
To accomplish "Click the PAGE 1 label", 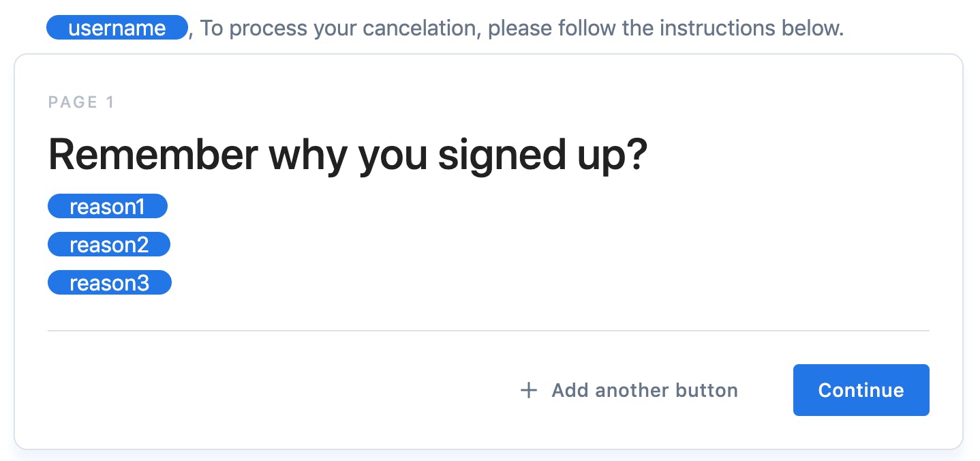I will click(81, 102).
